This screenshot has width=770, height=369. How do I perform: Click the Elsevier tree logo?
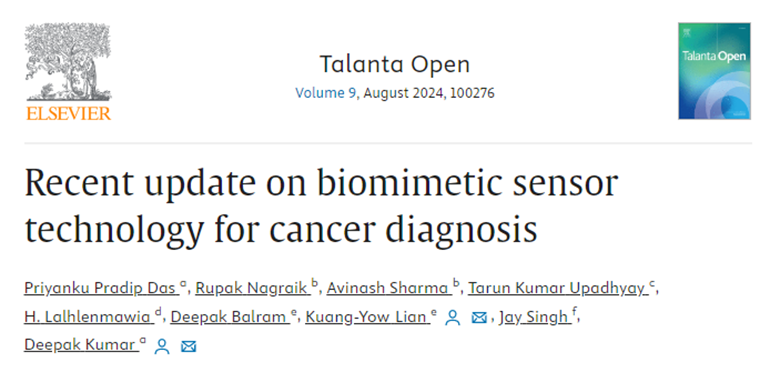pyautogui.click(x=68, y=62)
